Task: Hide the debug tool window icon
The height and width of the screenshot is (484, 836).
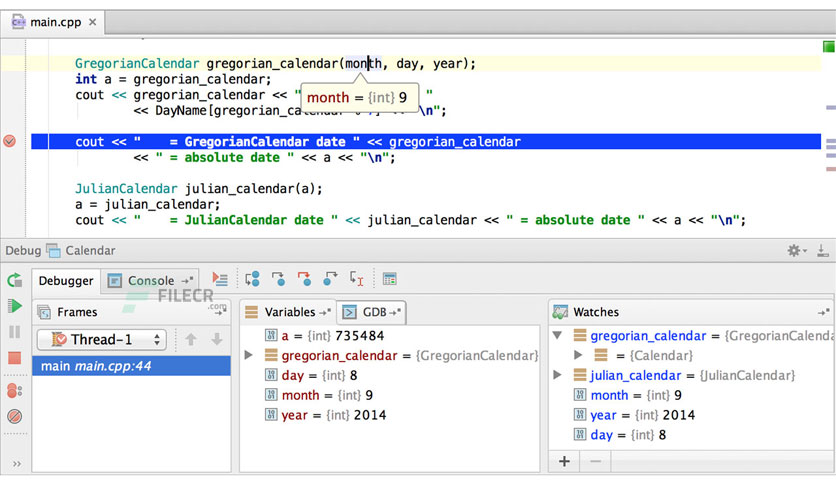Action: 823,251
